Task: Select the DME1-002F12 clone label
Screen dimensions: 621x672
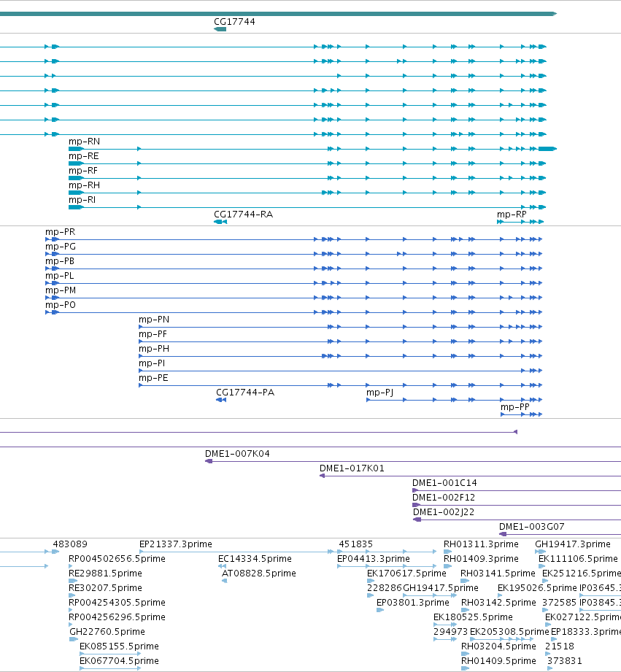Action: pos(444,497)
